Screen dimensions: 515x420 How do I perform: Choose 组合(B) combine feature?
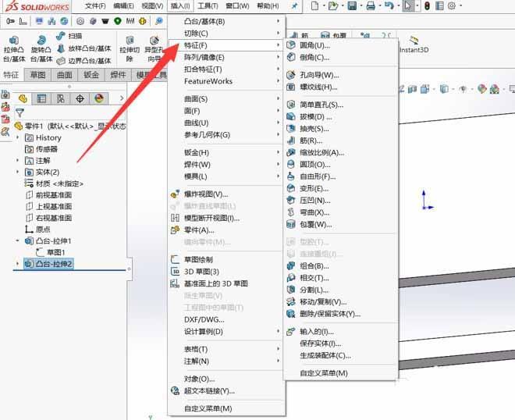tap(340, 266)
